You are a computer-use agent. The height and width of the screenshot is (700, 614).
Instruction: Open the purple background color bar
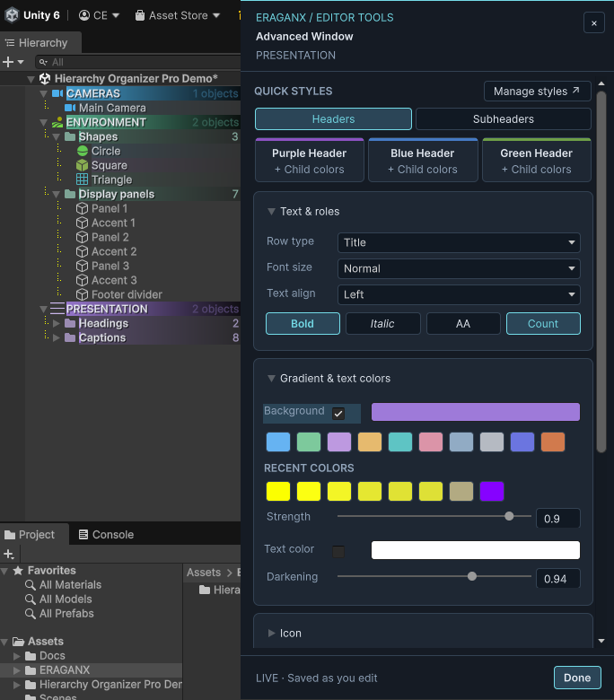pos(476,412)
